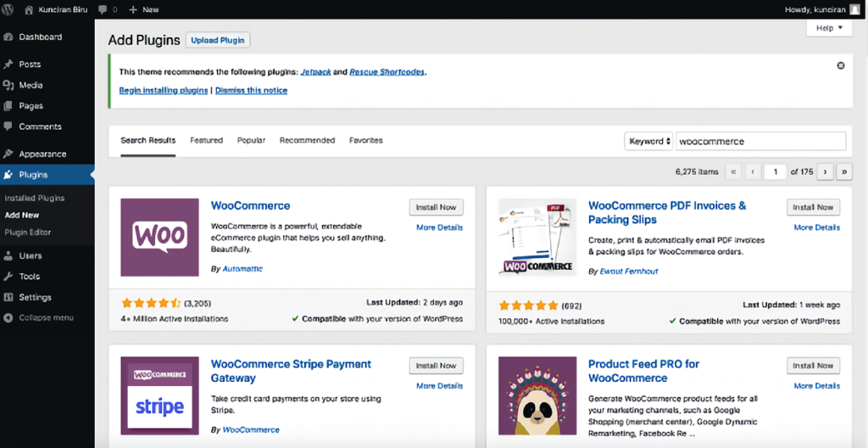Click the Comments sidebar icon
Image resolution: width=868 pixels, height=448 pixels.
[8, 126]
